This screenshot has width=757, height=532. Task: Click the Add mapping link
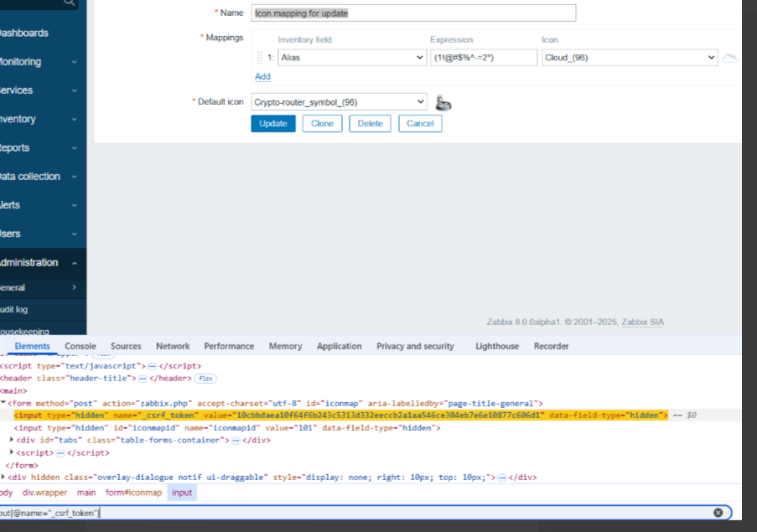[262, 76]
